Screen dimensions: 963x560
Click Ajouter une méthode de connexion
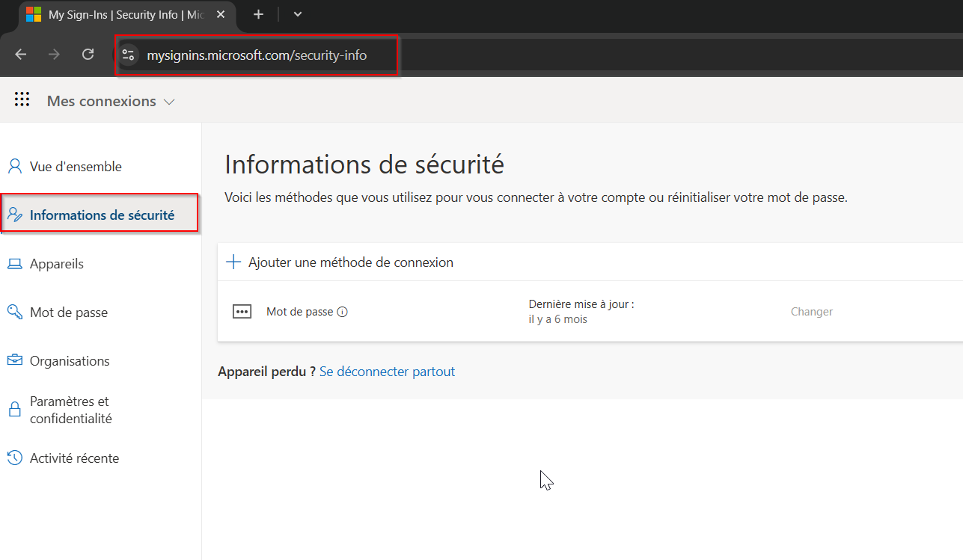tap(351, 262)
